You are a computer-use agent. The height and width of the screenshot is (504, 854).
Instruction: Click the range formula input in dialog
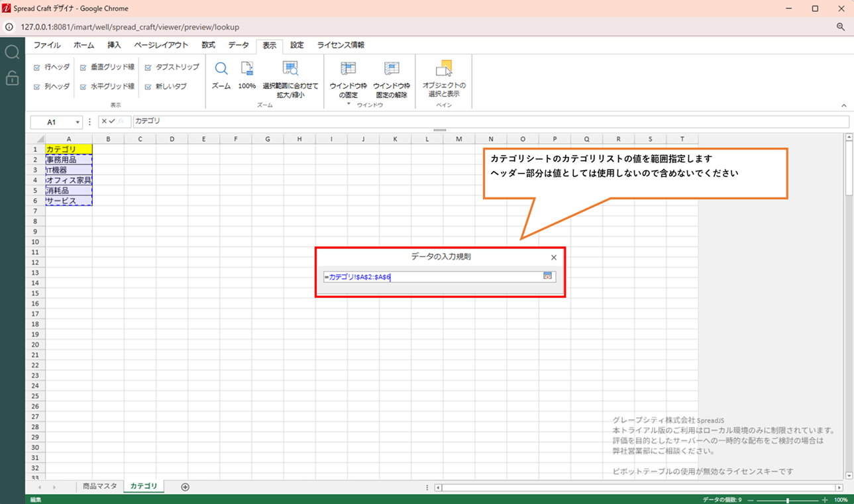pos(431,277)
